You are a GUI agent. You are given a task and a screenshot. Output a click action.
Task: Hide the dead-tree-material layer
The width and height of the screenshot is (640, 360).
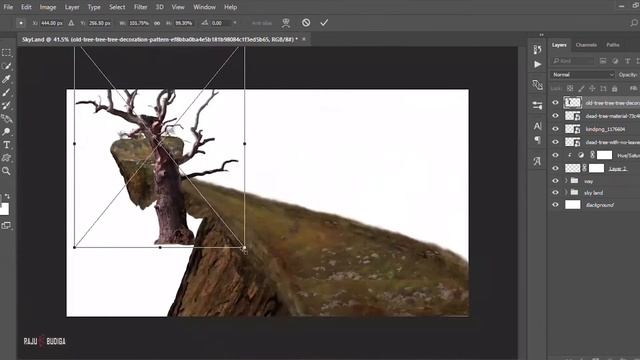pos(555,116)
